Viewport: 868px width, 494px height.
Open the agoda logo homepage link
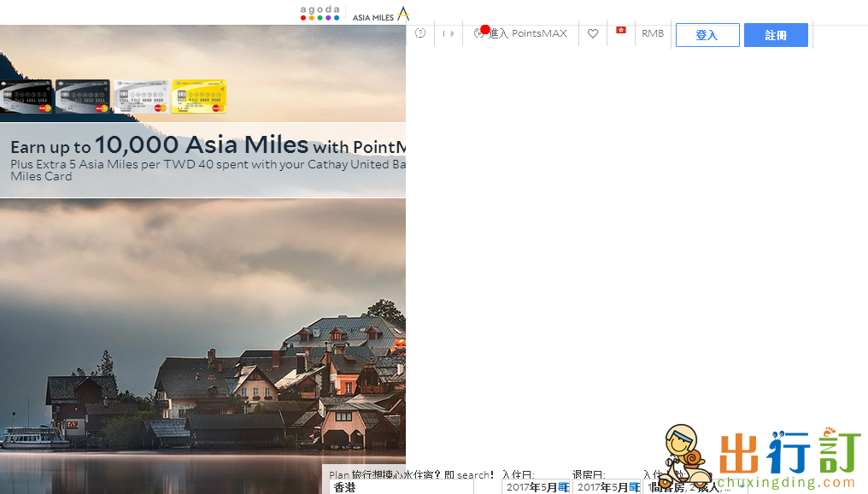pos(320,13)
